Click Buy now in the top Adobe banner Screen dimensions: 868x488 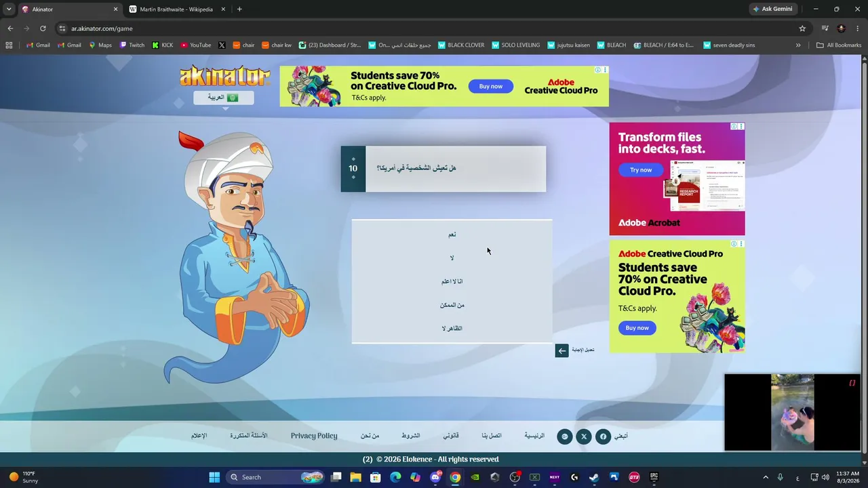click(x=491, y=86)
